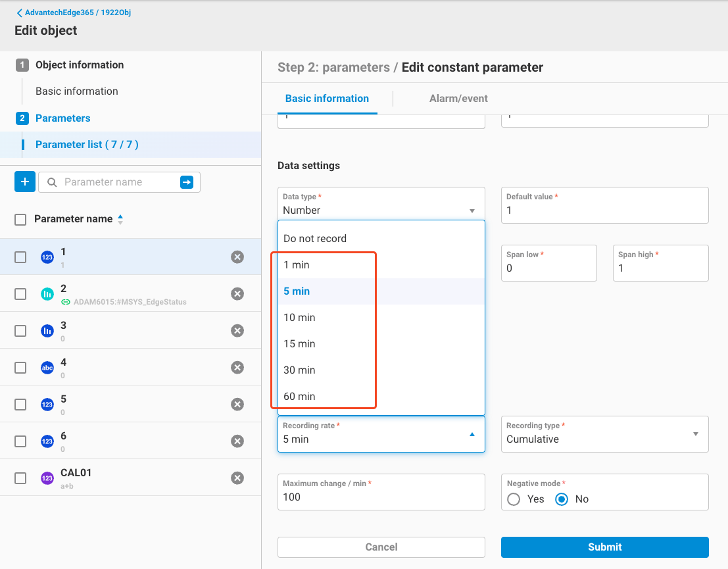Click the sort arrows next to Parameter name
728x569 pixels.
120,220
